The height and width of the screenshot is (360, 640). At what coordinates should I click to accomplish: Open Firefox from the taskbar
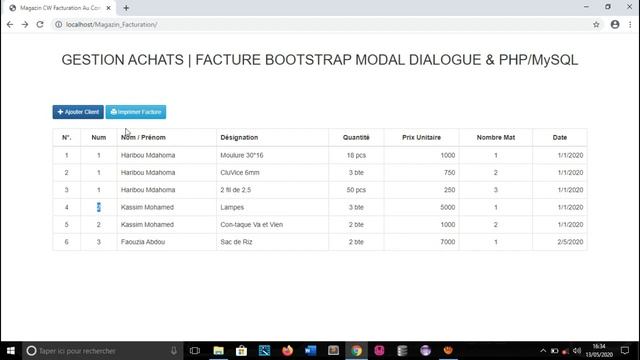tap(287, 351)
